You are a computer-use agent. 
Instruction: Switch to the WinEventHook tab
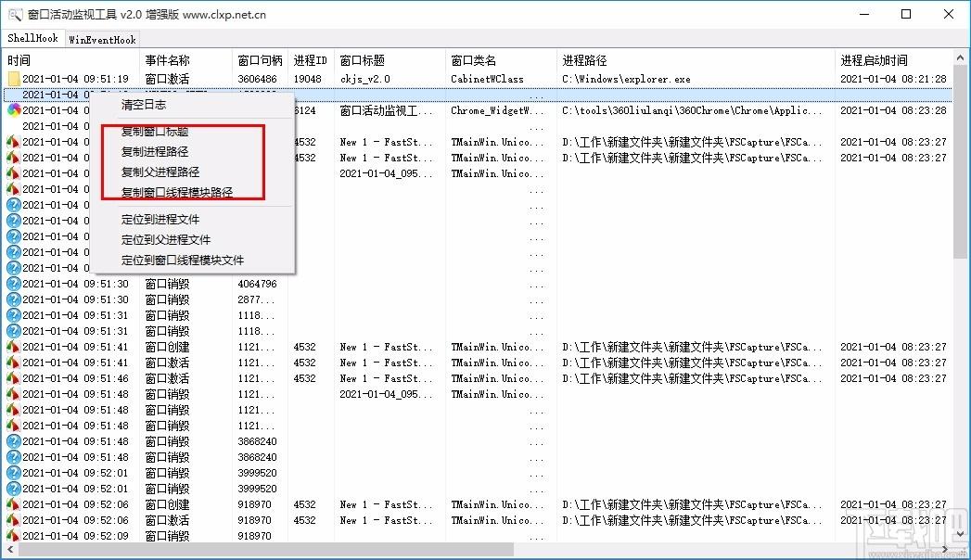[x=102, y=40]
